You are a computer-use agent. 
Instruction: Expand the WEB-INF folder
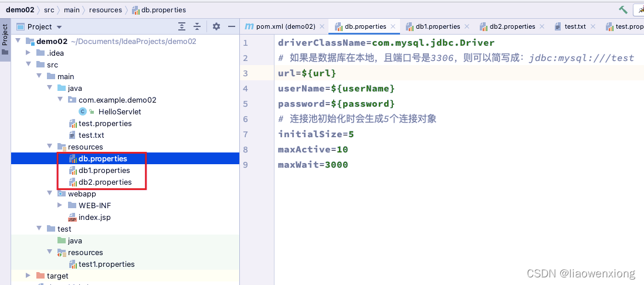(x=60, y=205)
